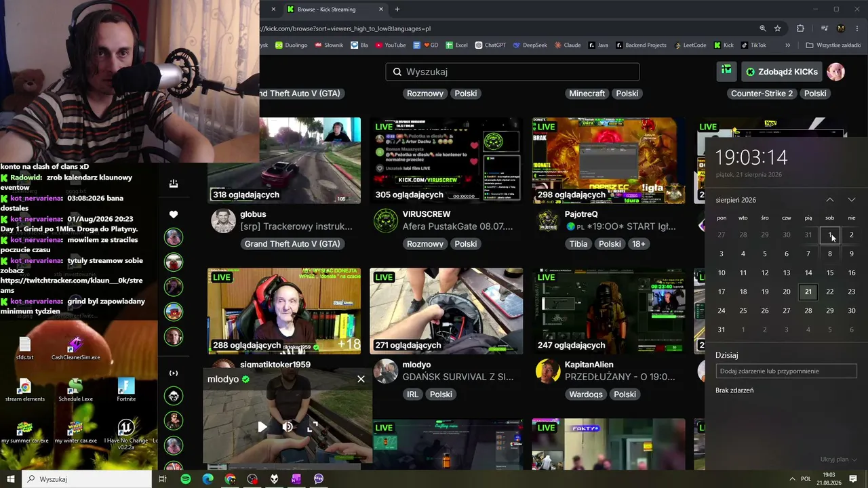Open the fox-mask app on the taskbar
The width and height of the screenshot is (868, 488).
(275, 479)
